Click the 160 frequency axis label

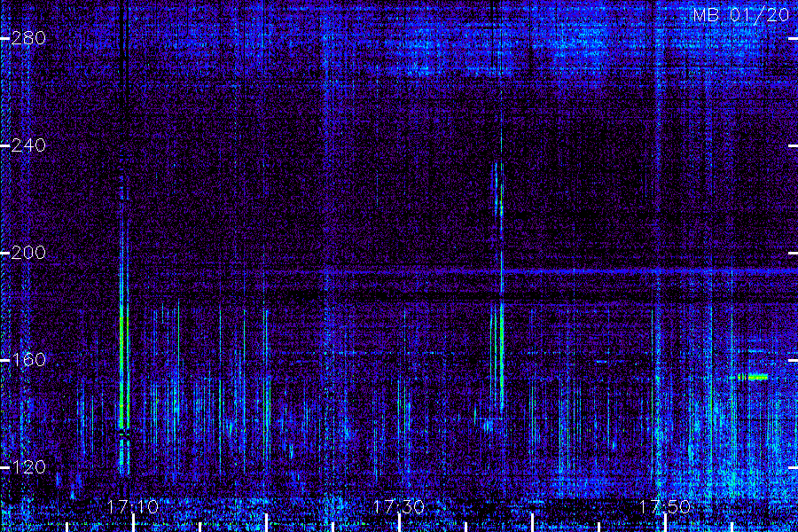(x=28, y=360)
